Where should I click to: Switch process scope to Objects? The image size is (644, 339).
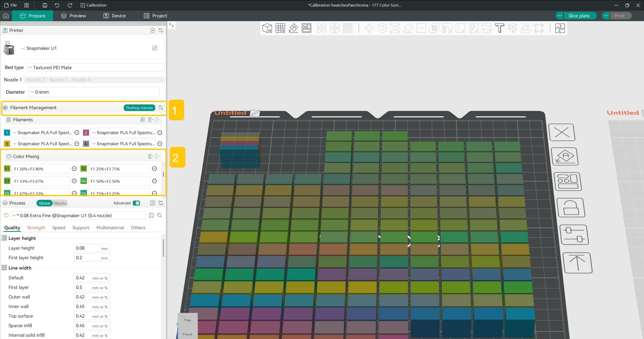[x=60, y=203]
